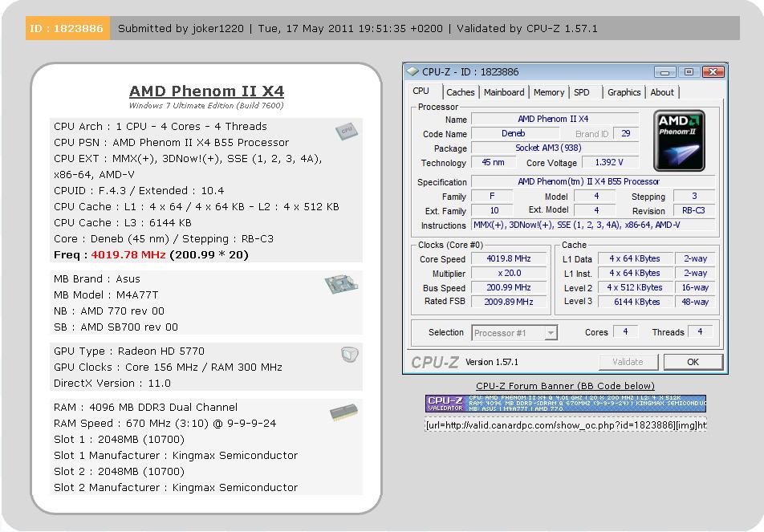
Task: Click the 48-way cache associativity value
Action: [695, 302]
